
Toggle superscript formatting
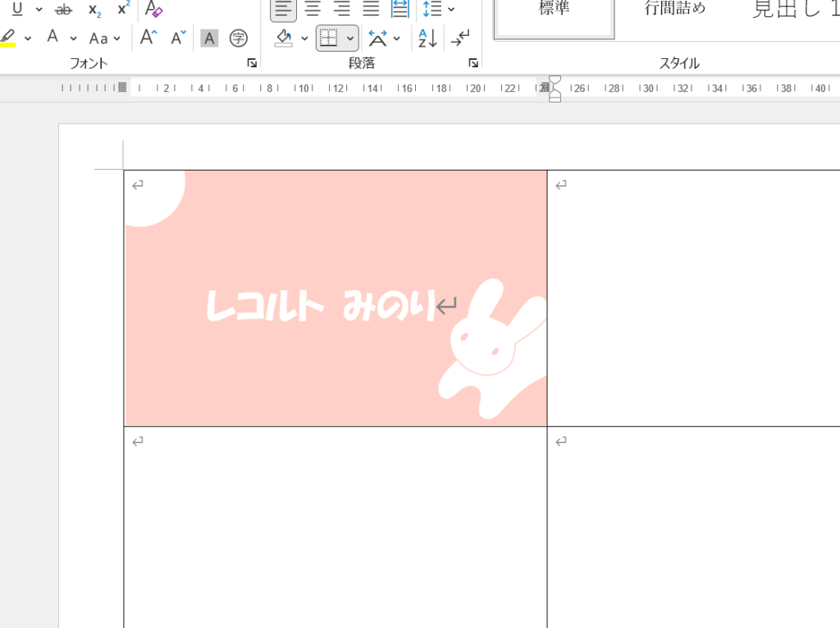[x=124, y=8]
